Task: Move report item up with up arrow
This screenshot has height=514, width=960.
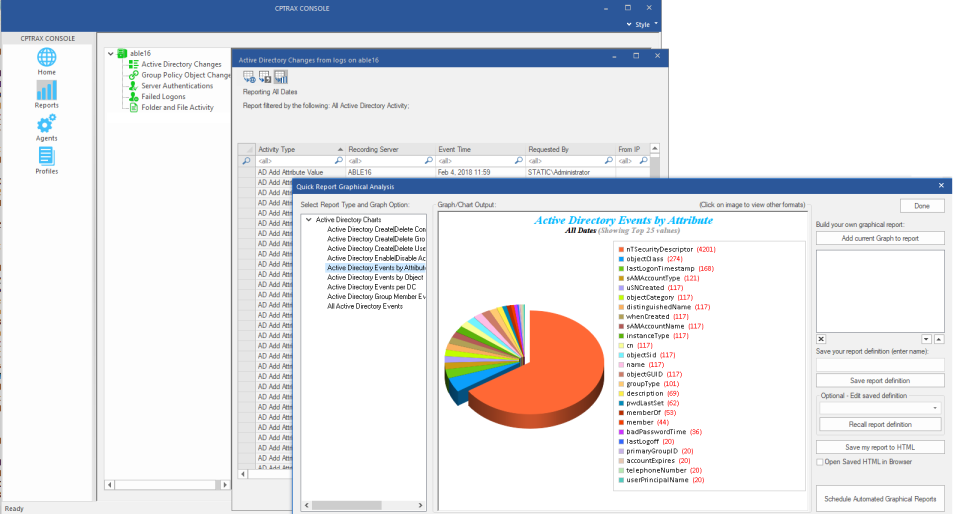Action: coord(939,339)
